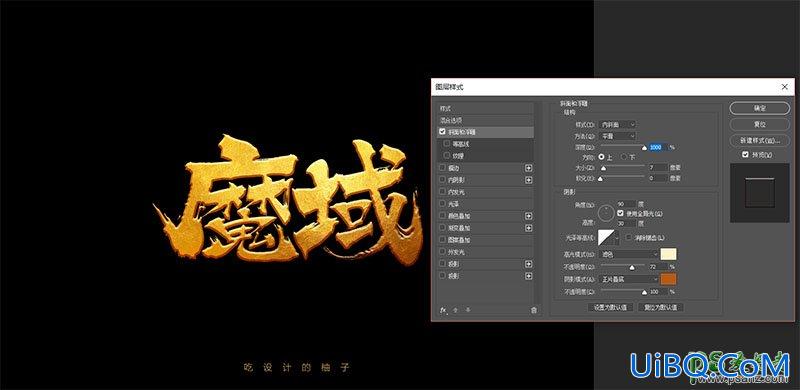The image size is (800, 390).
Task: Click the shadow opacity field showing 100
Action: pyautogui.click(x=658, y=292)
